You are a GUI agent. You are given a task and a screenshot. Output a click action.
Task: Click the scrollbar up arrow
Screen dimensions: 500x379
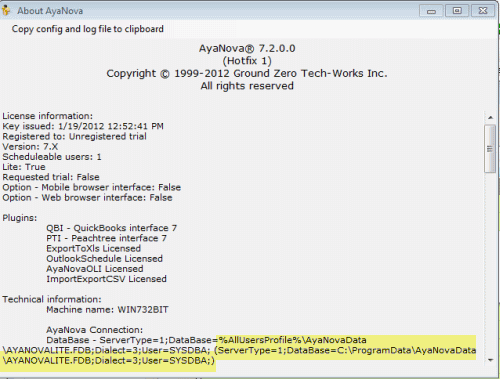490,117
